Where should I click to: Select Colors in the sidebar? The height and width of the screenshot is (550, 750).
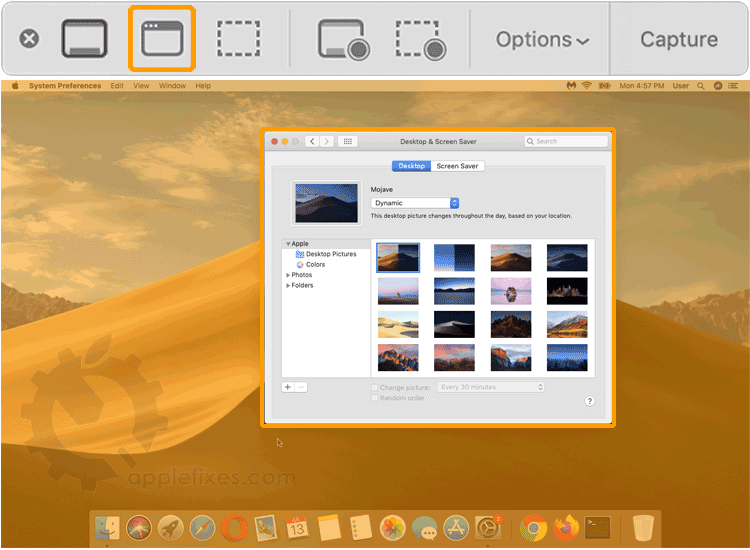click(x=311, y=264)
